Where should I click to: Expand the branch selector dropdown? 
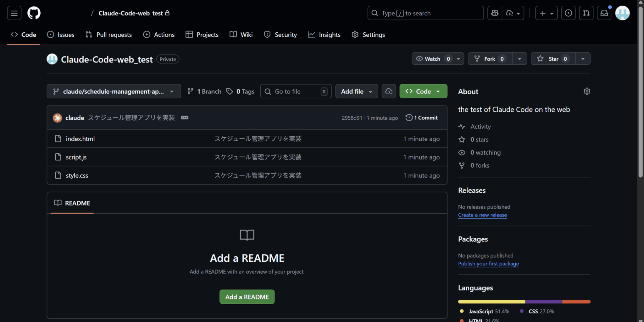click(x=114, y=91)
